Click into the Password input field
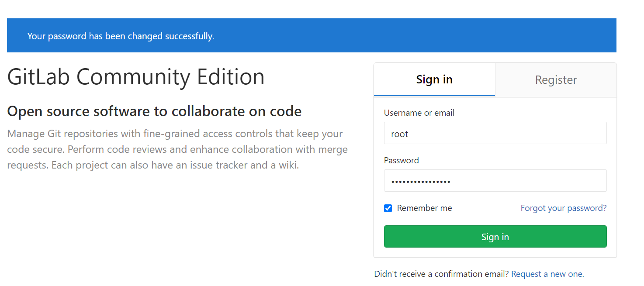Viewport: 644px width, 286px height. click(495, 181)
